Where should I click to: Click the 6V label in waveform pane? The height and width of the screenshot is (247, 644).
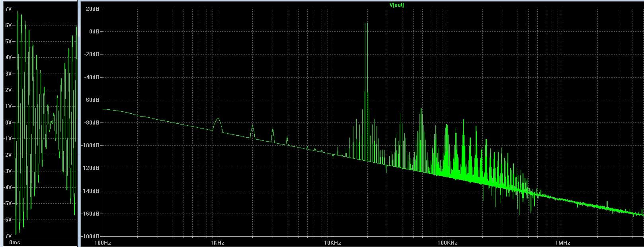point(8,25)
